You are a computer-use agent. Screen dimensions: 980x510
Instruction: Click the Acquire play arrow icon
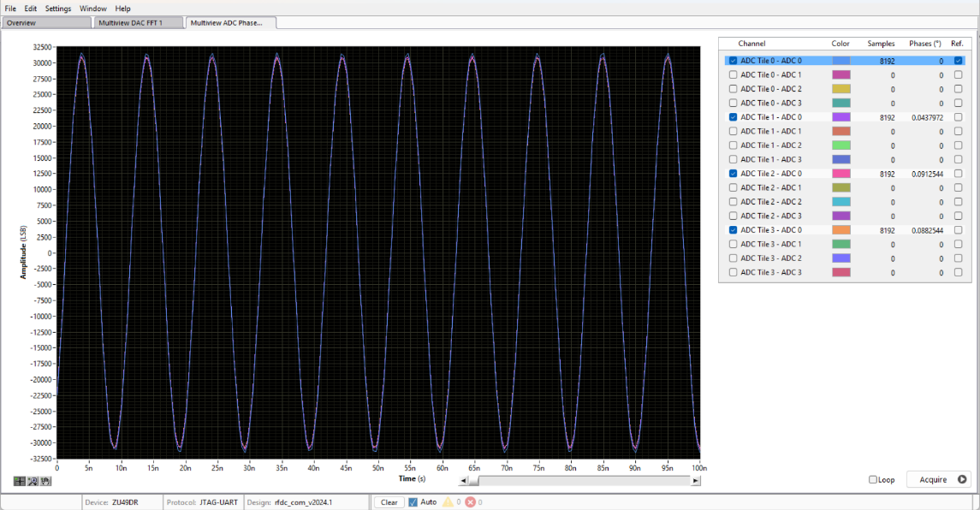coord(962,479)
